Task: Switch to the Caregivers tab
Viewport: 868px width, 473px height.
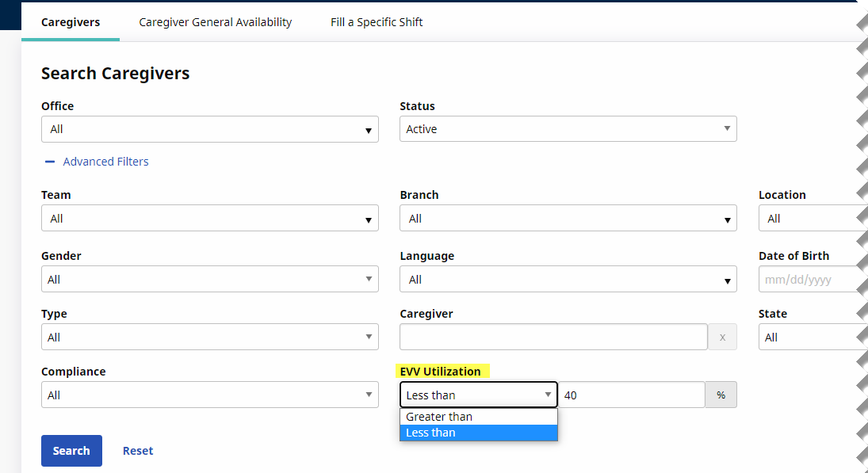Action: click(71, 22)
